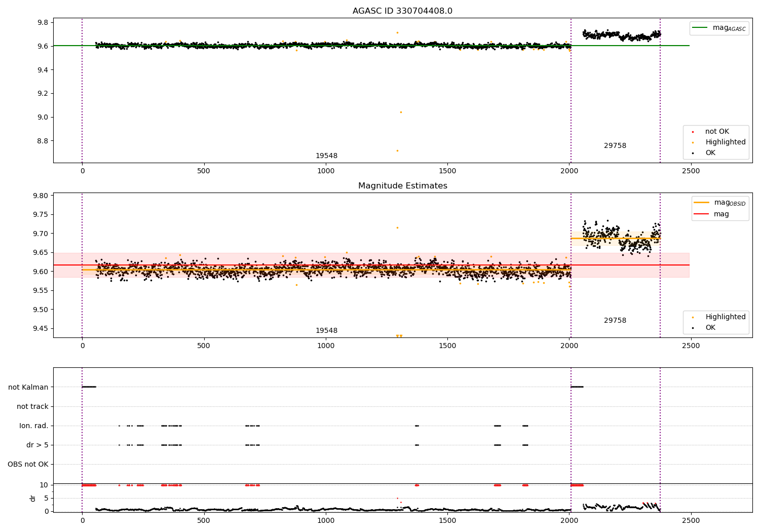This screenshot has width=760, height=532.
Task: Click orange mag OBSID line over 29758 segment
Action: click(x=616, y=238)
